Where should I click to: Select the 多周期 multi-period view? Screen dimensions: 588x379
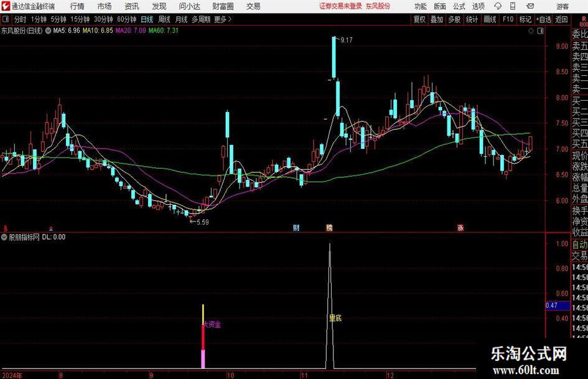[201, 19]
